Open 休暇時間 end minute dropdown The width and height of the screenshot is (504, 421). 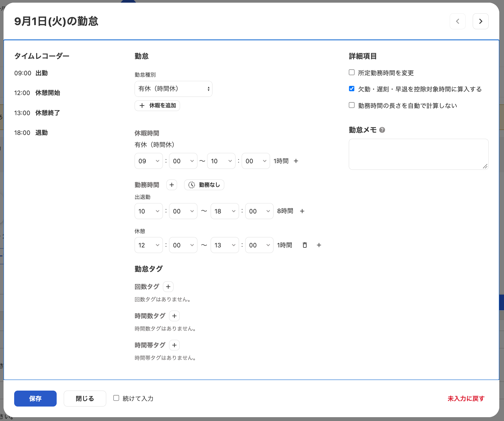(256, 161)
